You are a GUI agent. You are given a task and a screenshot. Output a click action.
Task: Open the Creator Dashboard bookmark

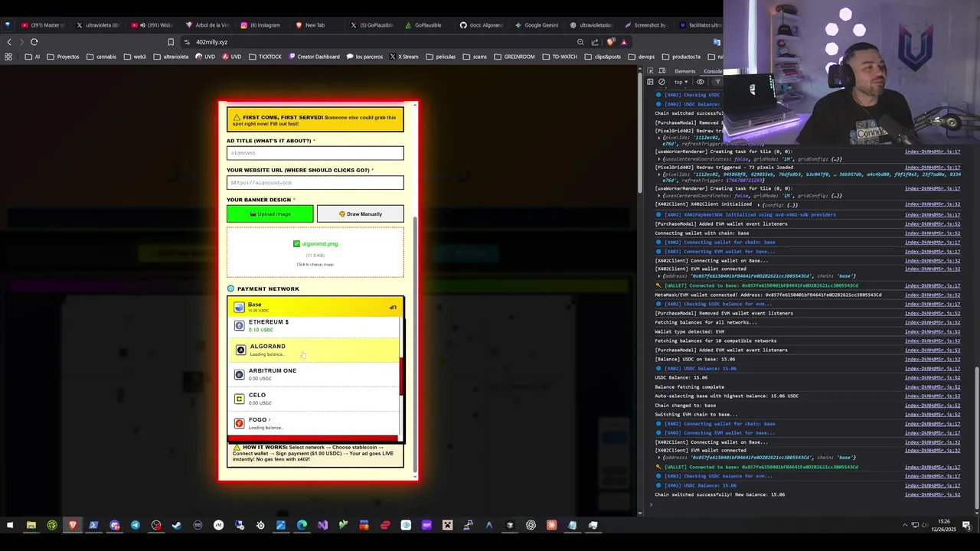coord(314,57)
